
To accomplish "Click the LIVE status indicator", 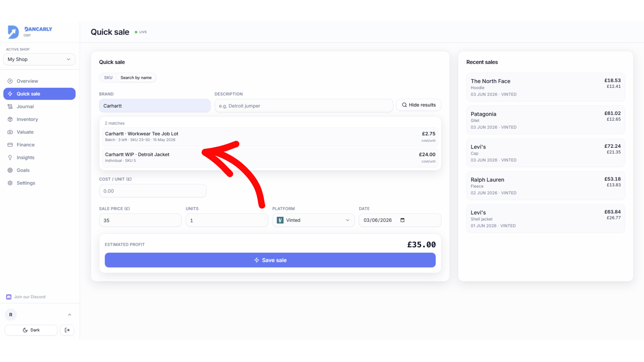I will 141,32.
